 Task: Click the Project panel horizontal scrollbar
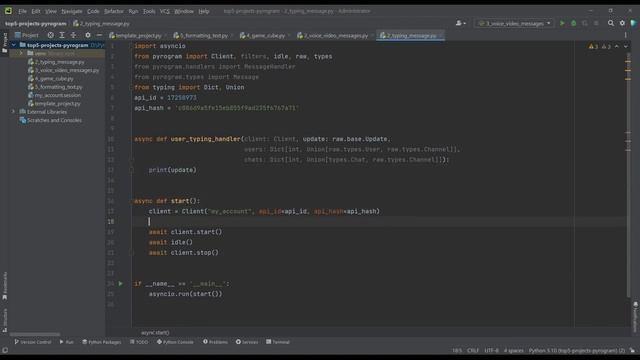click(x=35, y=334)
